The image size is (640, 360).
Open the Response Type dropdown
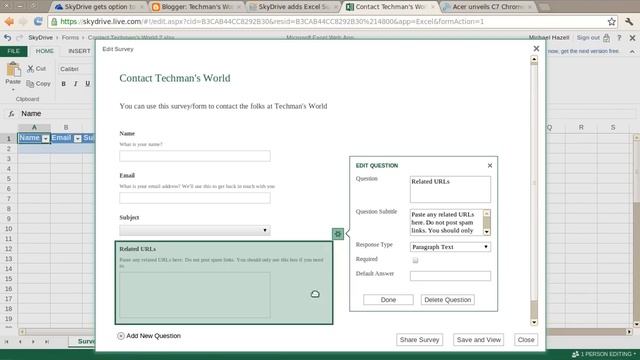click(x=450, y=247)
